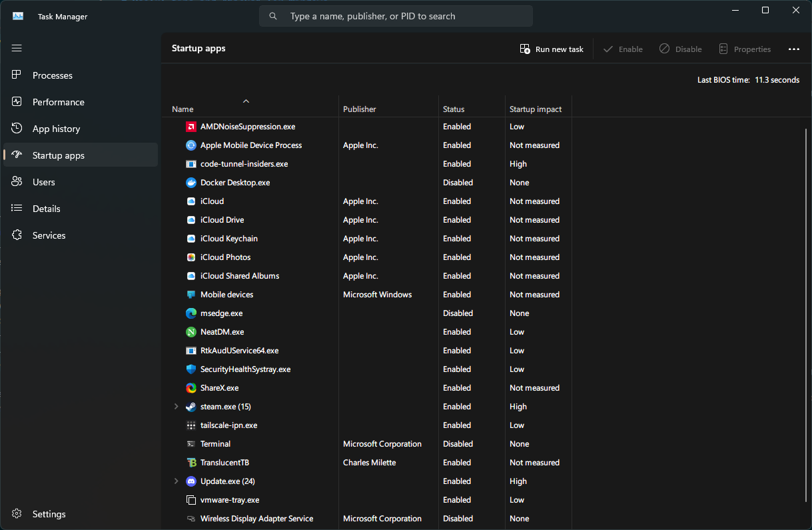Click the Disabled status of Docker Desktop.exe
Screen dimensions: 812x530
[x=458, y=183]
